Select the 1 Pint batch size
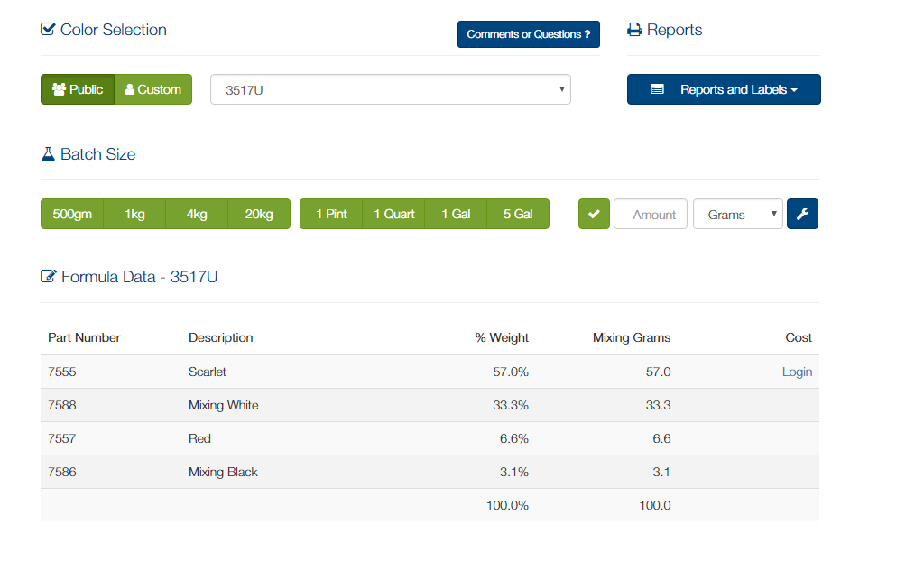924x561 pixels. pos(331,214)
